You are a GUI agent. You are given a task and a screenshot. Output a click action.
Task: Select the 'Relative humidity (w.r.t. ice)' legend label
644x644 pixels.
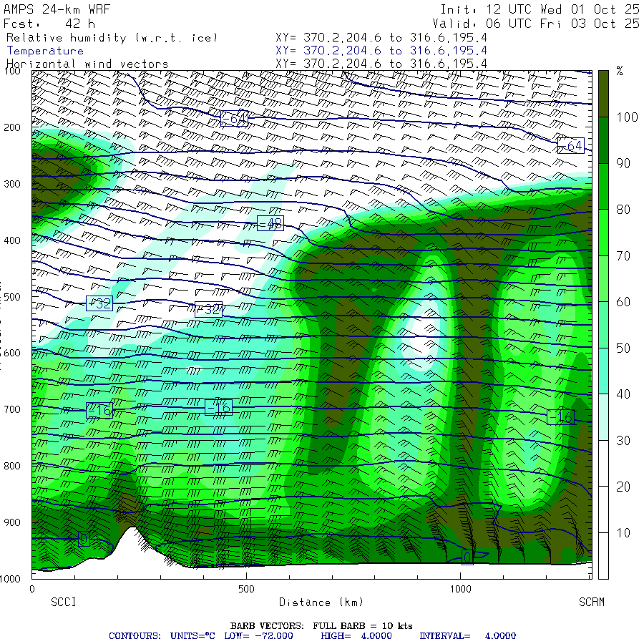(x=112, y=38)
